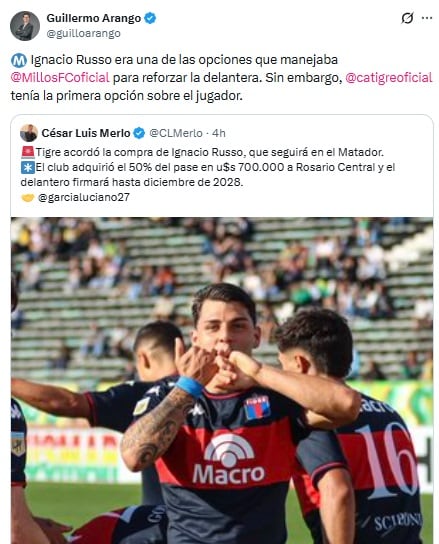Screen dimensions: 439x544
Task: Click the Grok icon at top right
Action: pyautogui.click(x=407, y=18)
